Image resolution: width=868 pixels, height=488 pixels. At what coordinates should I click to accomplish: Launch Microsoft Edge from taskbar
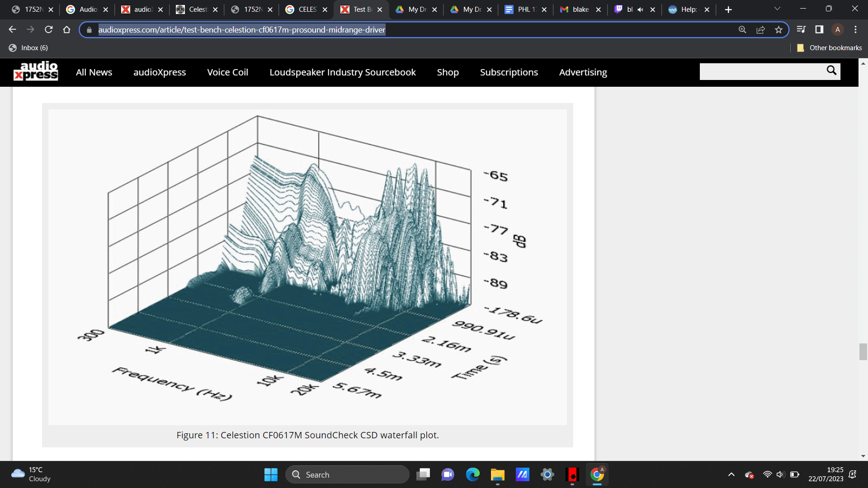(473, 474)
